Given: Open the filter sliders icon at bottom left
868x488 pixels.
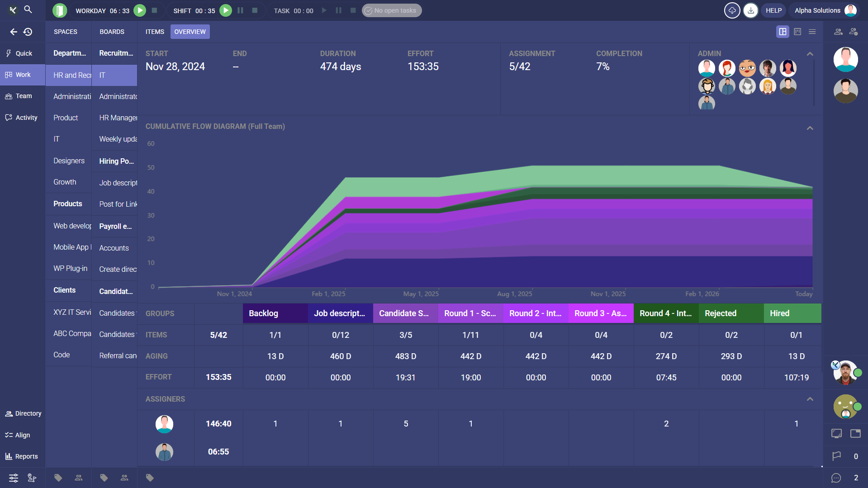Looking at the screenshot, I should (14, 478).
